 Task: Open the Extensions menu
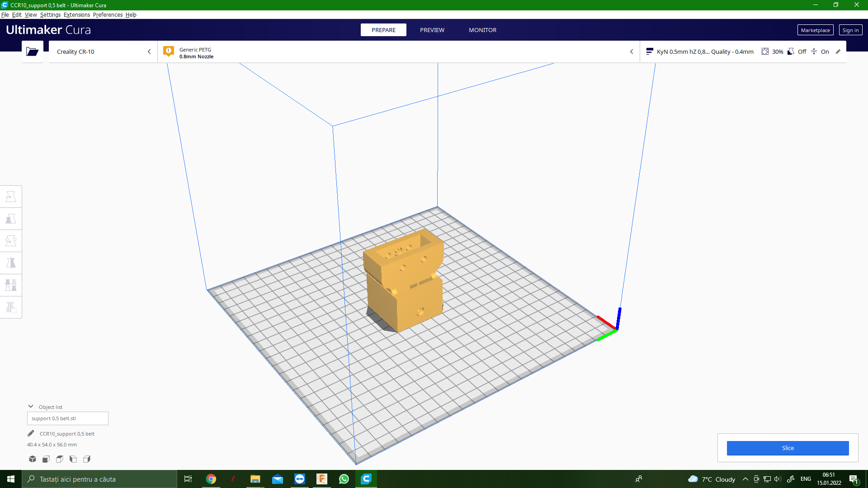tap(76, 14)
